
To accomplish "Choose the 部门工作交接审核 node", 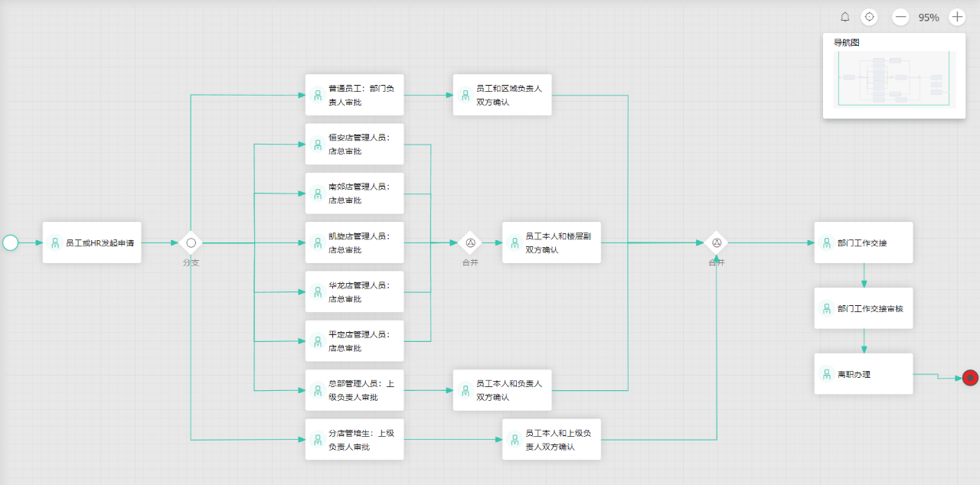I will (x=864, y=308).
